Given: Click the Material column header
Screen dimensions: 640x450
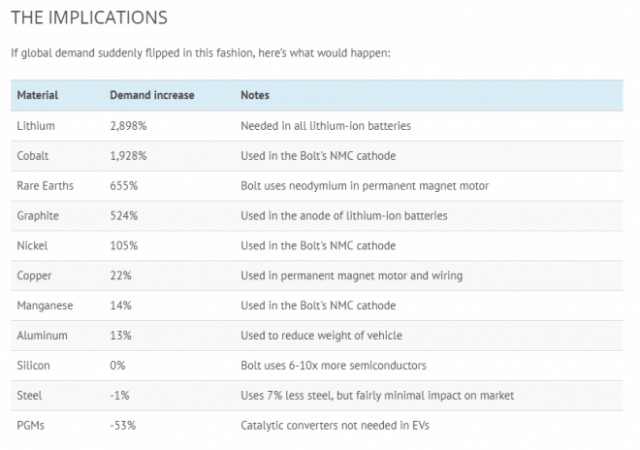Looking at the screenshot, I should pos(38,95).
